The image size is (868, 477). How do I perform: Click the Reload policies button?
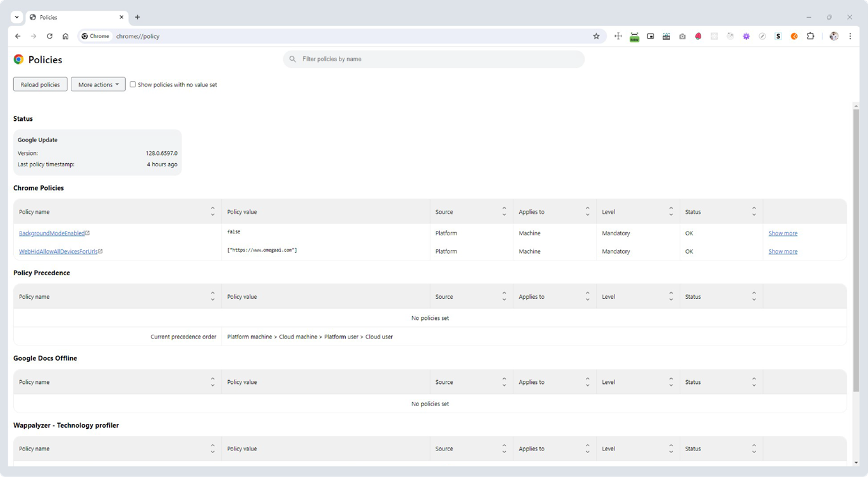(x=40, y=84)
